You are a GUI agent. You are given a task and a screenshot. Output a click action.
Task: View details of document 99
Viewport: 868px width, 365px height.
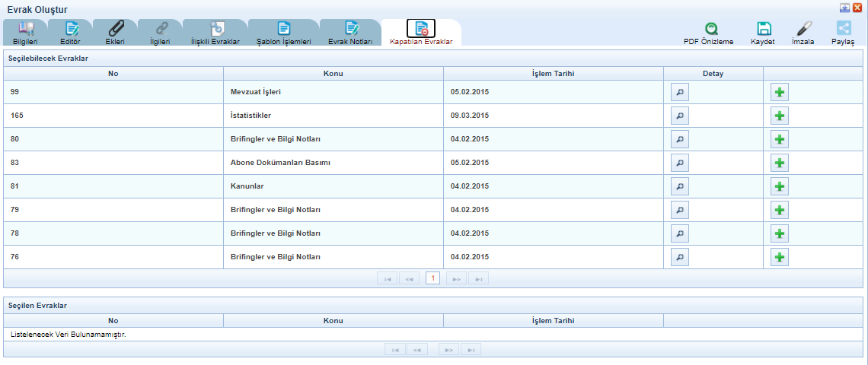pyautogui.click(x=679, y=92)
